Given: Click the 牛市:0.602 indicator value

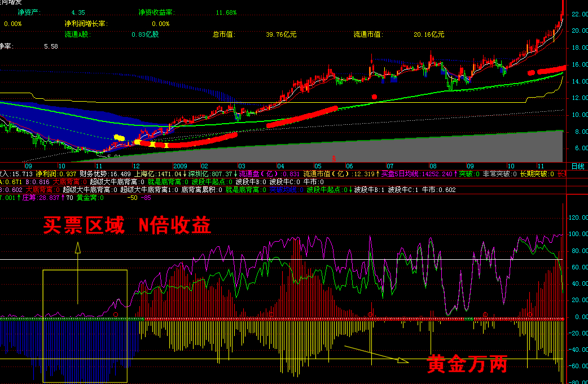Looking at the screenshot, I should (438, 190).
